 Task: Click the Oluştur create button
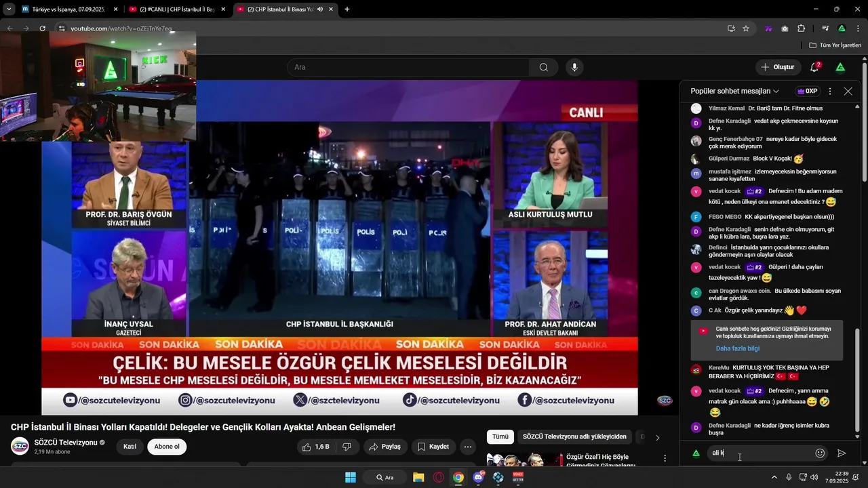pyautogui.click(x=777, y=67)
